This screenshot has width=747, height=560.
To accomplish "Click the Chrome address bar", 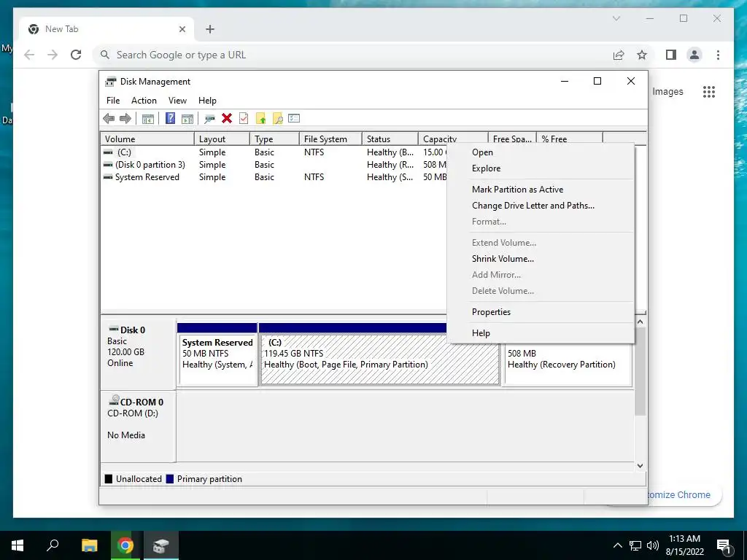I will coord(352,55).
